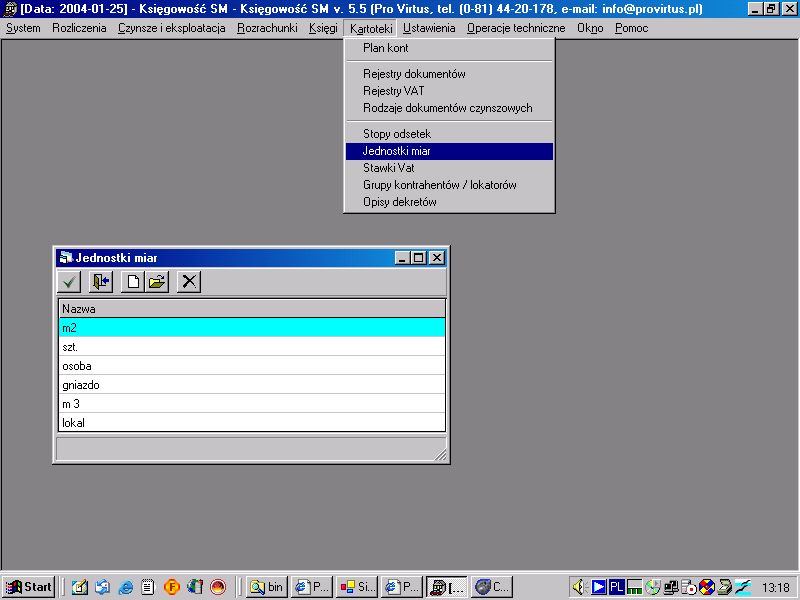Choose Rodzaje dokumentów czynszowych entry
This screenshot has height=600, width=800.
point(449,108)
